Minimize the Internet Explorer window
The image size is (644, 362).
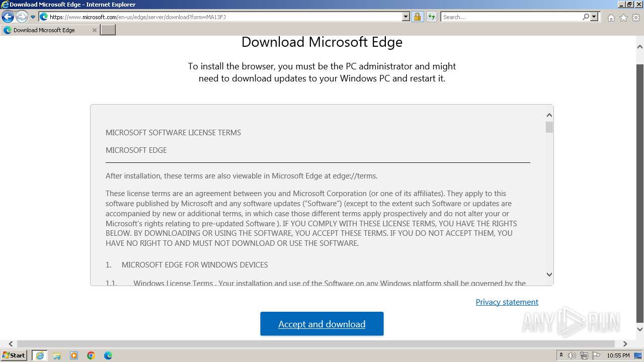(x=621, y=5)
